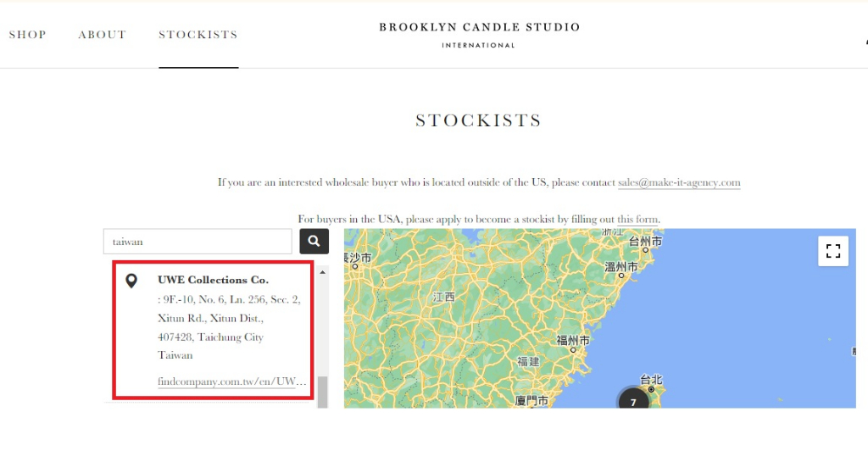Toggle fullscreen view of the map
The image size is (868, 451).
pos(832,251)
